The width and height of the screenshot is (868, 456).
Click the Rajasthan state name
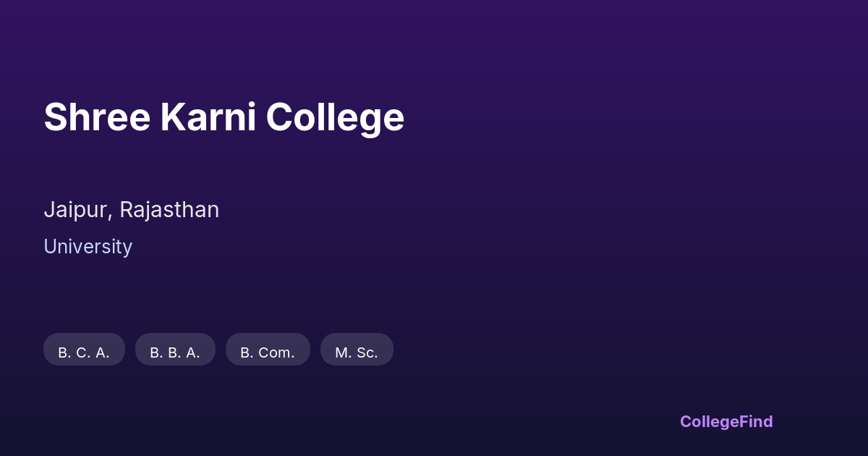169,210
